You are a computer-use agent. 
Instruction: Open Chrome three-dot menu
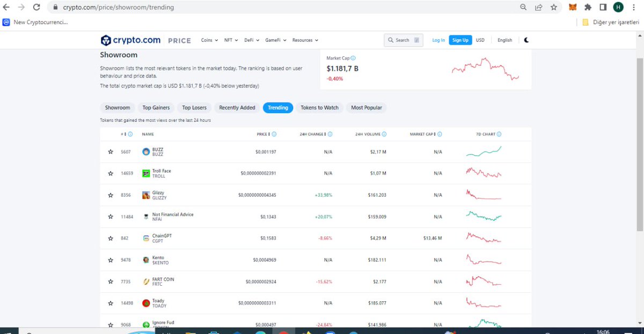coord(634,8)
